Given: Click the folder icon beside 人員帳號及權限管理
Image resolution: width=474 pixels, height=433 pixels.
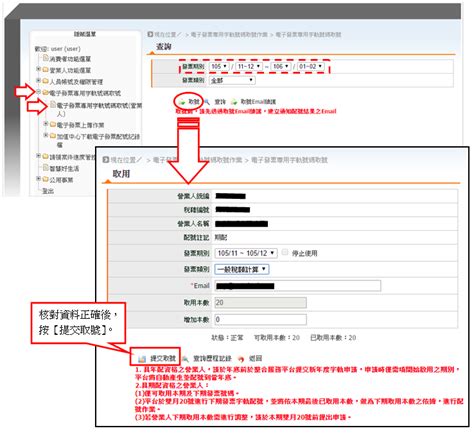Looking at the screenshot, I should 45,81.
